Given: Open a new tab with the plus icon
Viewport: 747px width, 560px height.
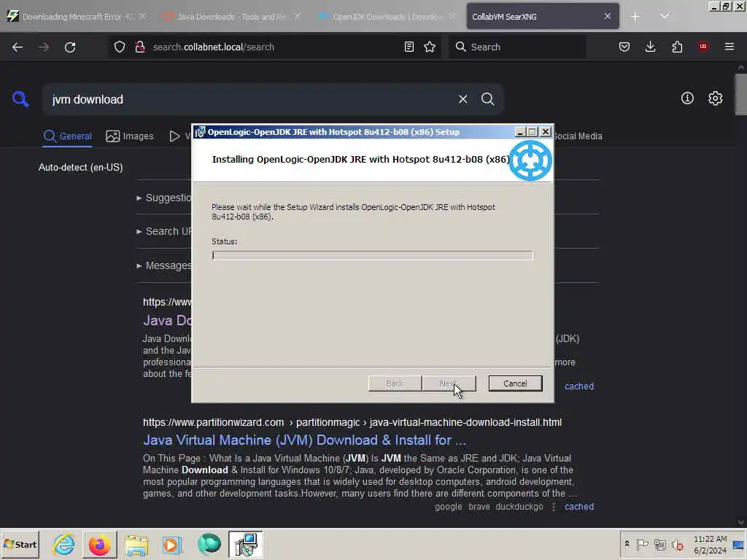Looking at the screenshot, I should click(635, 17).
